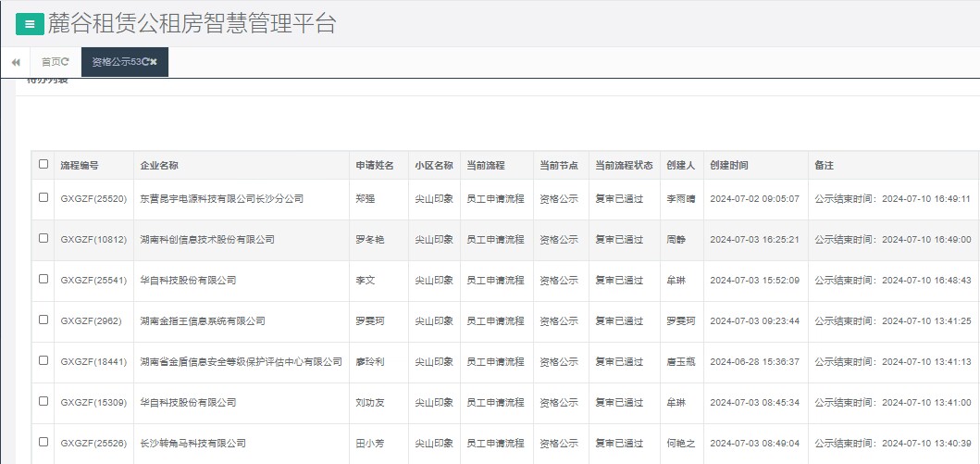Click company 湖南金指王信息系统有限公司

tap(203, 320)
